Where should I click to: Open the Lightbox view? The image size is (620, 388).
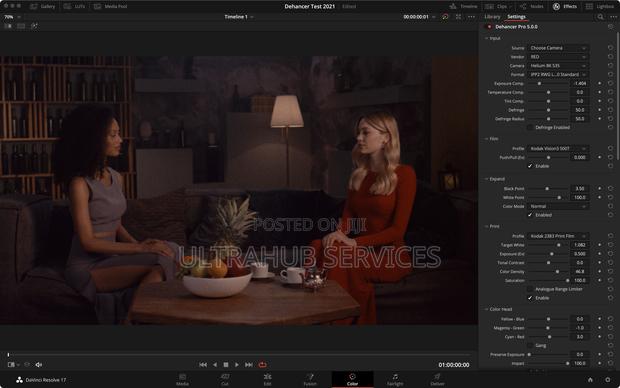point(599,6)
